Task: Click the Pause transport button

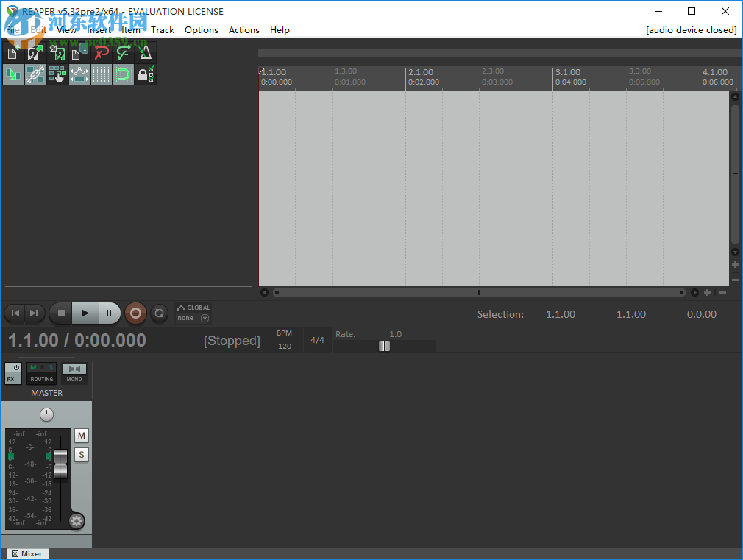Action: pyautogui.click(x=110, y=313)
